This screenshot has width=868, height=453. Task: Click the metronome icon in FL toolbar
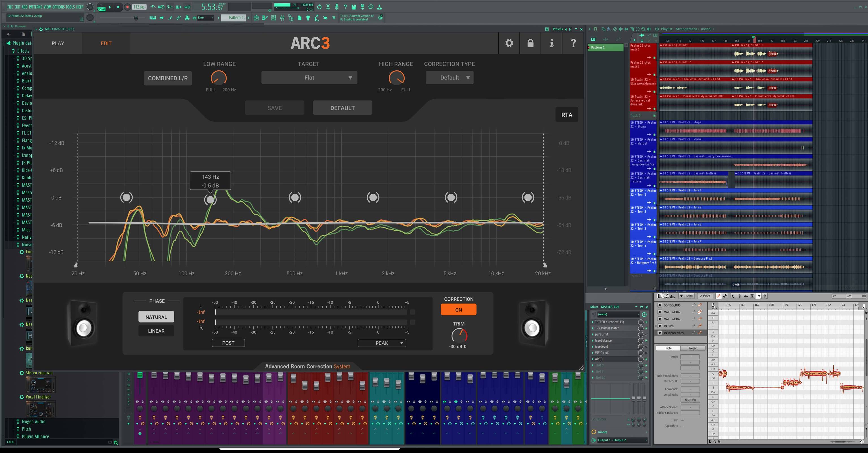[153, 7]
